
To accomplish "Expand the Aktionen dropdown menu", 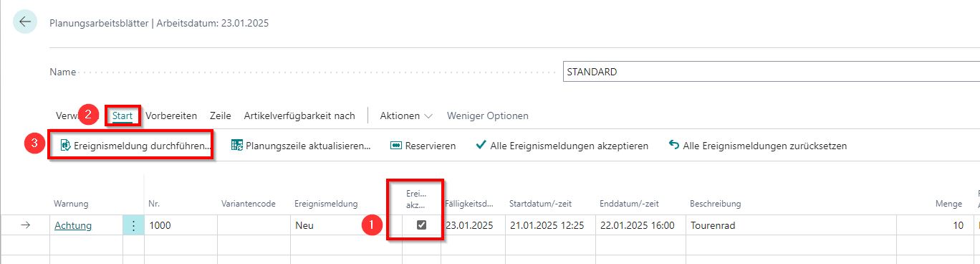I will tap(406, 115).
